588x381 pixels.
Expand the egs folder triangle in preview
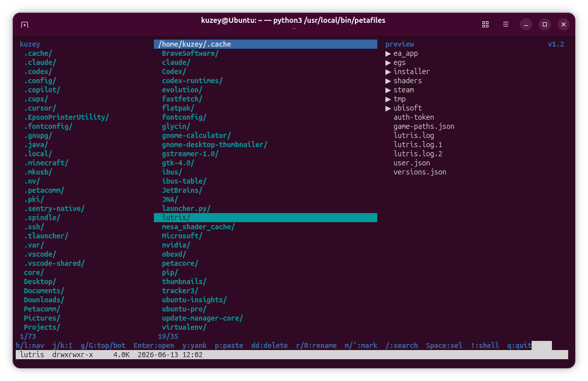click(x=388, y=62)
